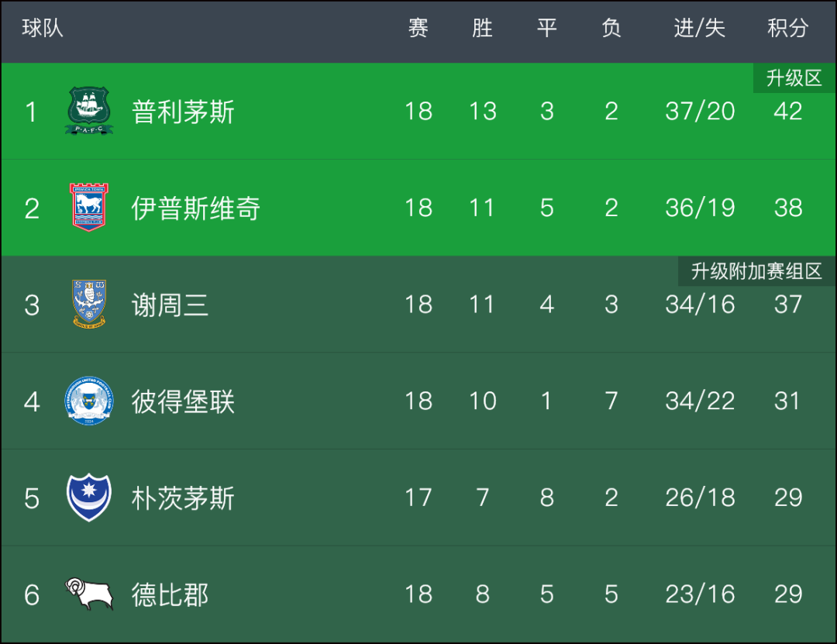Click the Sheffield Wednesday club crest
This screenshot has height=644, width=837.
pos(89,304)
